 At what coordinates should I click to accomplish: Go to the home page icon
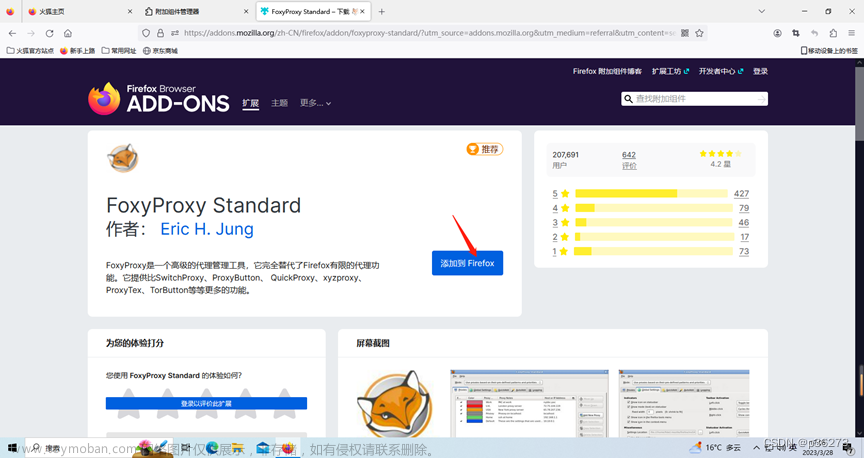click(68, 33)
